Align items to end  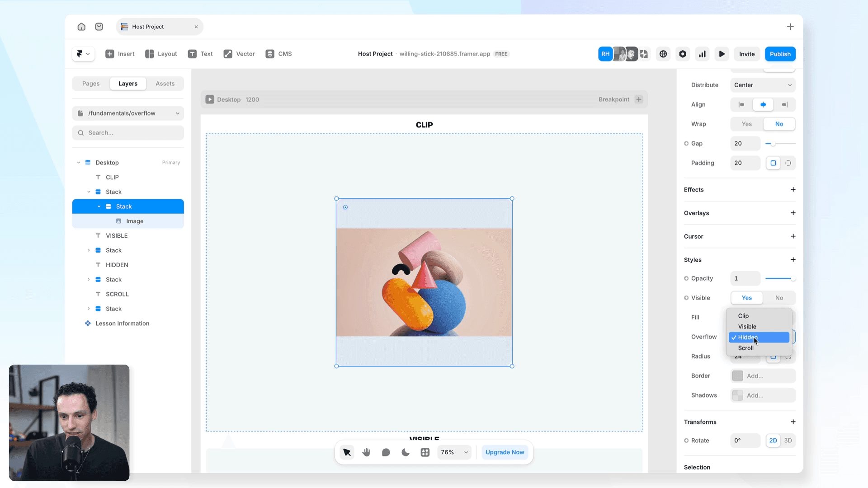[x=785, y=104]
